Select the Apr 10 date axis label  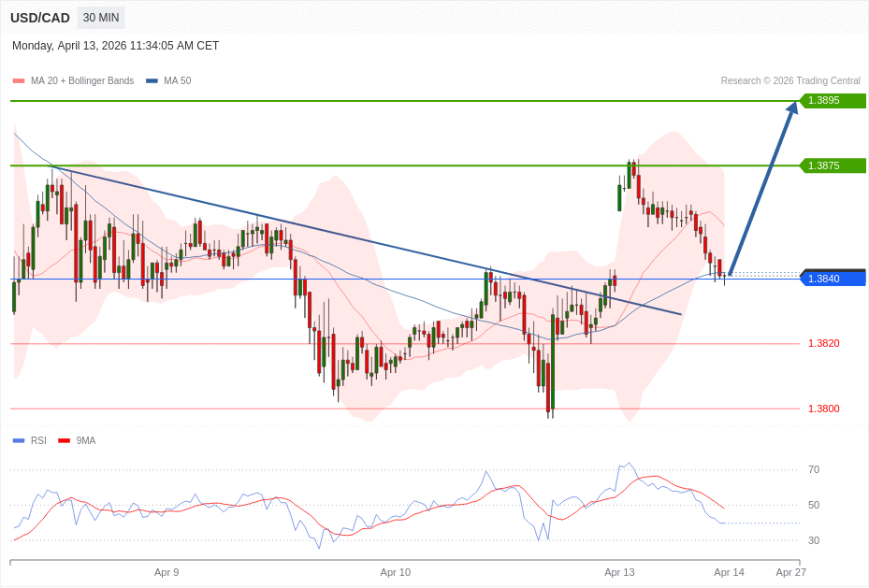(x=395, y=572)
